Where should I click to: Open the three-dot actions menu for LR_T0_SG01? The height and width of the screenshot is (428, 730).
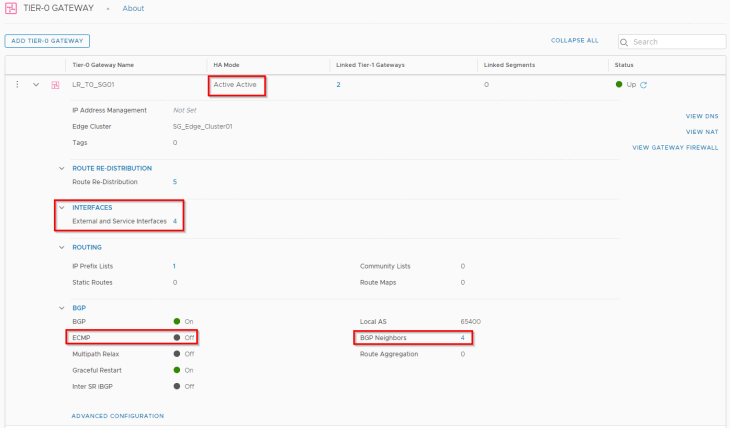pyautogui.click(x=17, y=85)
